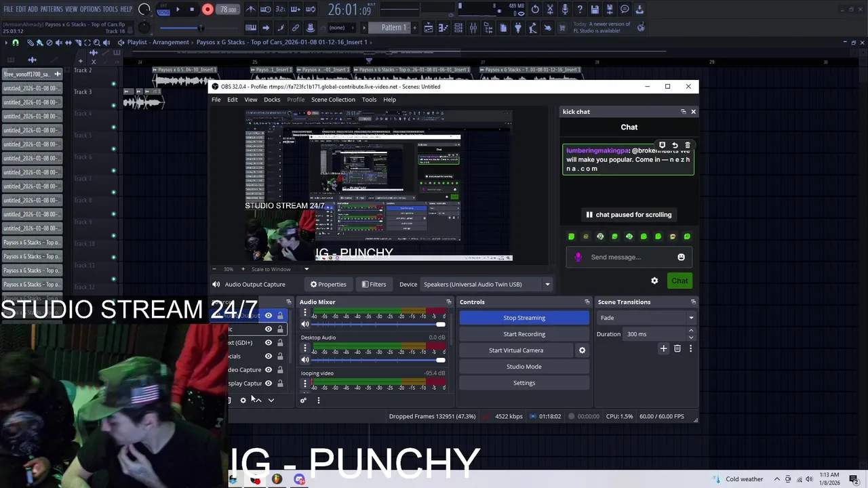The image size is (868, 488).
Task: Click FL Studio play button in transport
Action: tap(178, 9)
